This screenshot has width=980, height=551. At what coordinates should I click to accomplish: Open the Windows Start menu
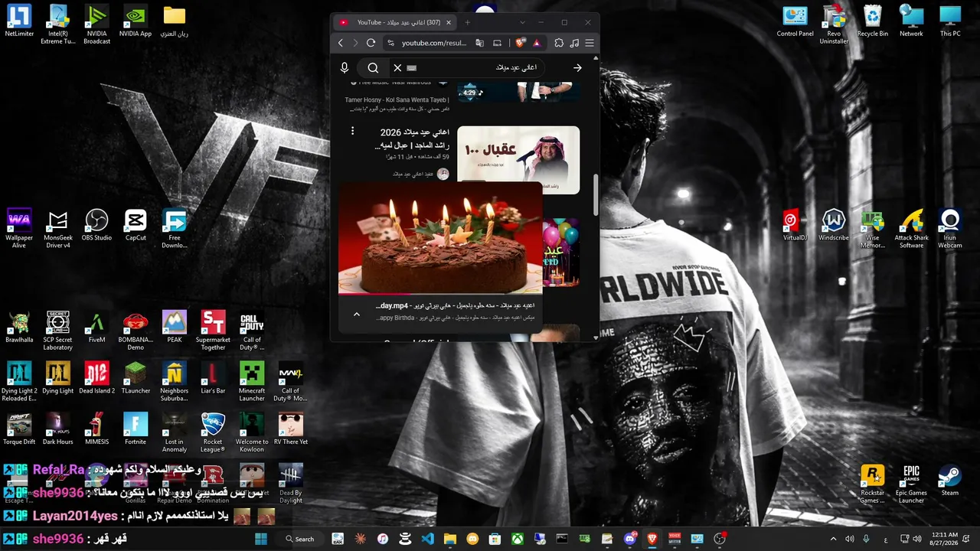[x=261, y=539]
